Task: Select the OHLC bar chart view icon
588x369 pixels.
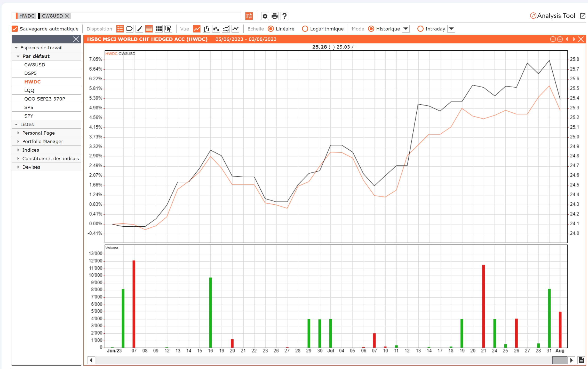Action: [x=206, y=29]
